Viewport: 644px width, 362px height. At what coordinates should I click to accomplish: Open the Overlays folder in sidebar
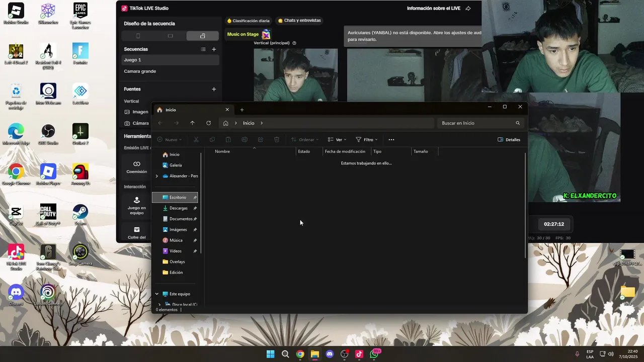[x=175, y=261]
